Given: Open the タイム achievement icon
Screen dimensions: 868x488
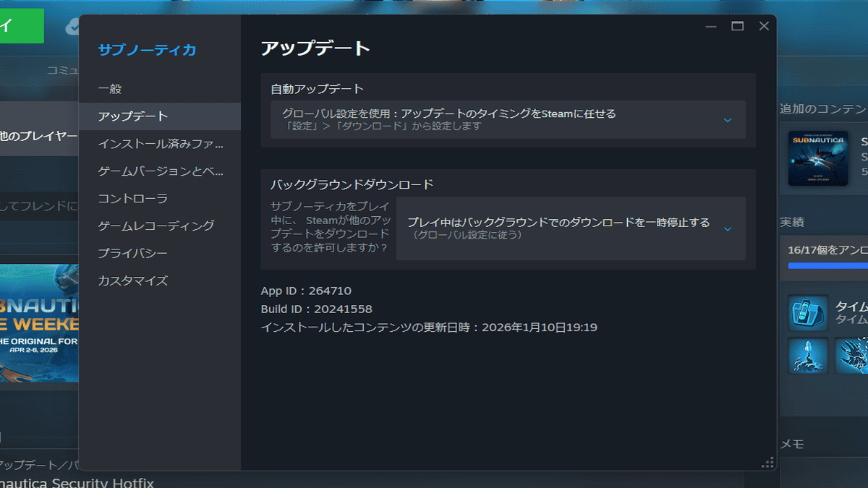Looking at the screenshot, I should click(x=808, y=313).
